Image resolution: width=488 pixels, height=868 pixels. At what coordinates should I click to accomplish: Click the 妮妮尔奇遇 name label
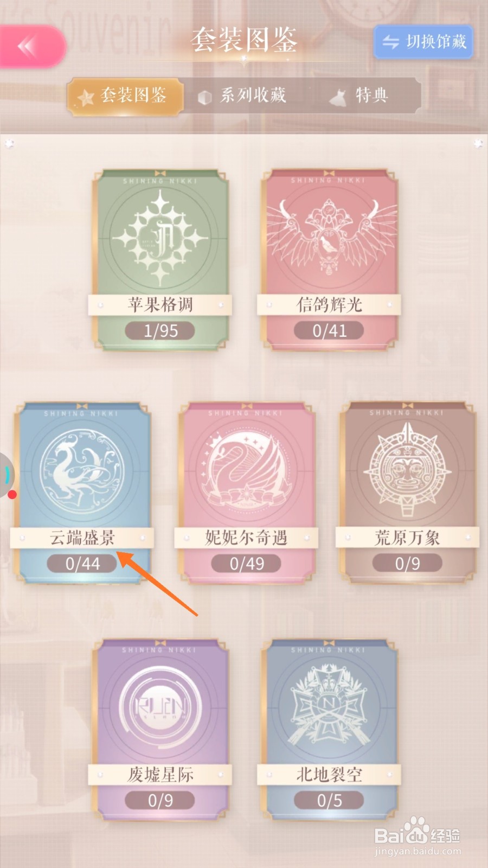(x=246, y=538)
